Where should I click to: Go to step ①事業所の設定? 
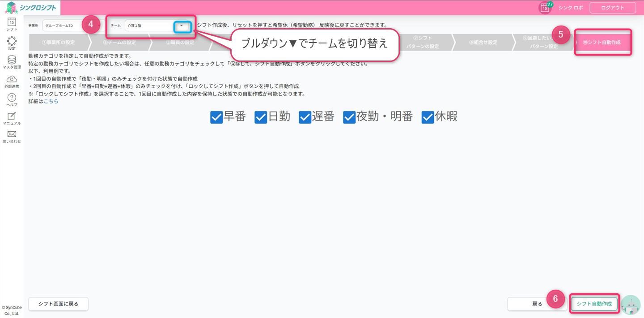pyautogui.click(x=58, y=43)
